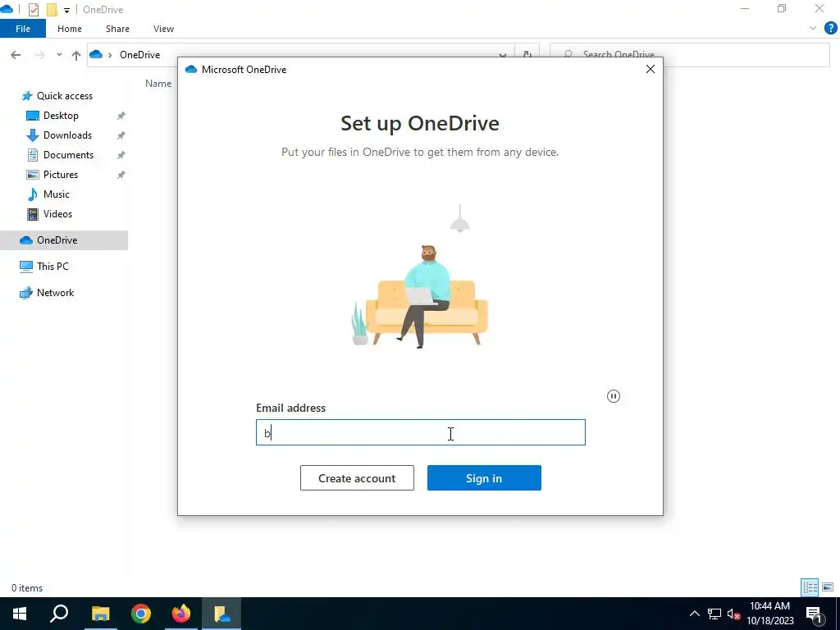Open Documents in the navigation pane
The width and height of the screenshot is (840, 630).
(x=68, y=155)
